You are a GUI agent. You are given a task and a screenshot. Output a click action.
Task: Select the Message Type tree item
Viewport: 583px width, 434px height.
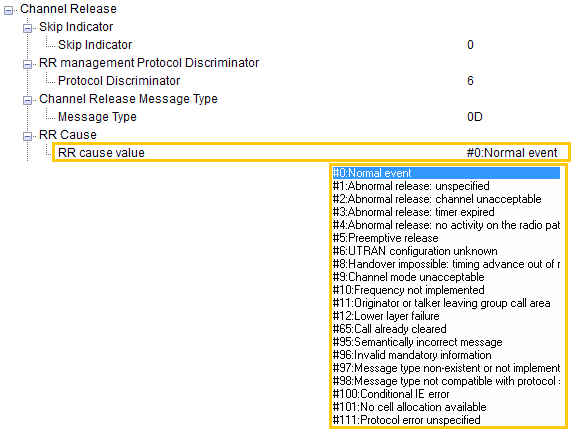pos(97,117)
